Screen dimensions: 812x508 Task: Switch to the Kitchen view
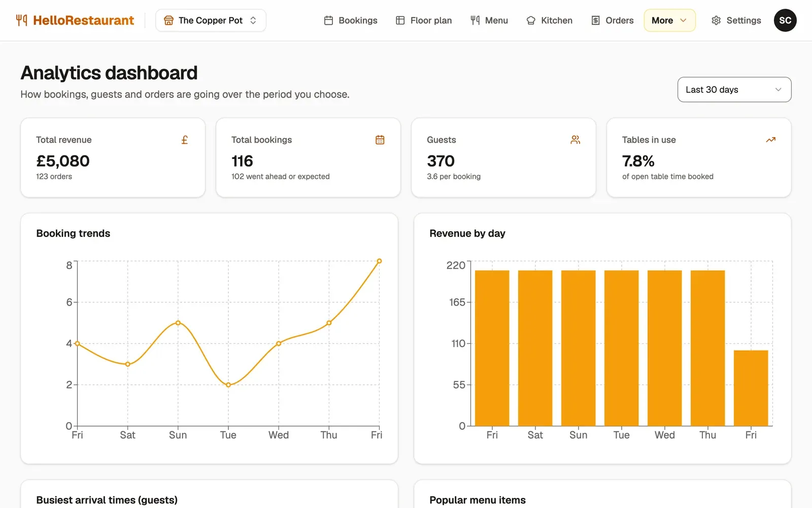tap(550, 20)
